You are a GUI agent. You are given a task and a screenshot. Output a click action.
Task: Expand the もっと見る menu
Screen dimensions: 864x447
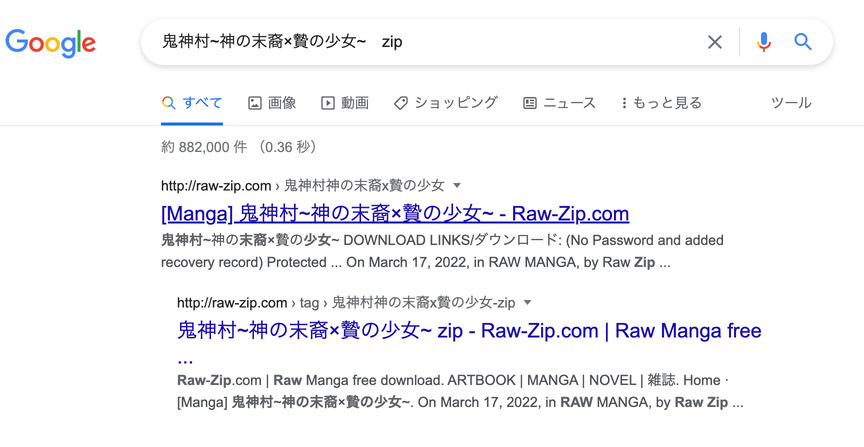click(661, 103)
